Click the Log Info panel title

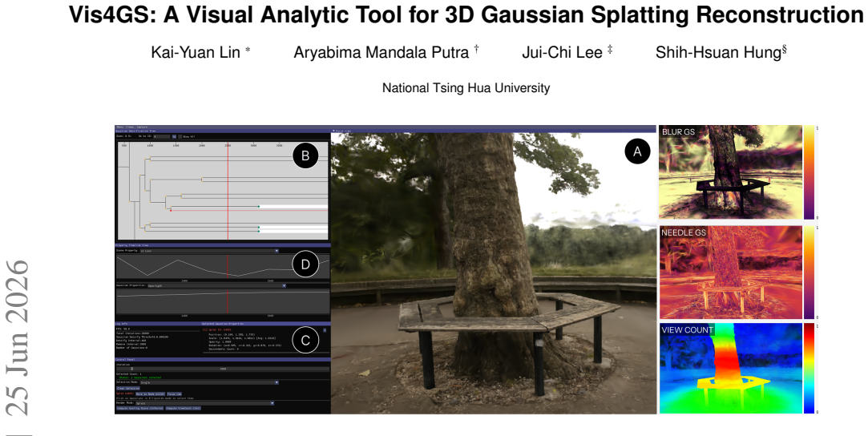pos(121,324)
